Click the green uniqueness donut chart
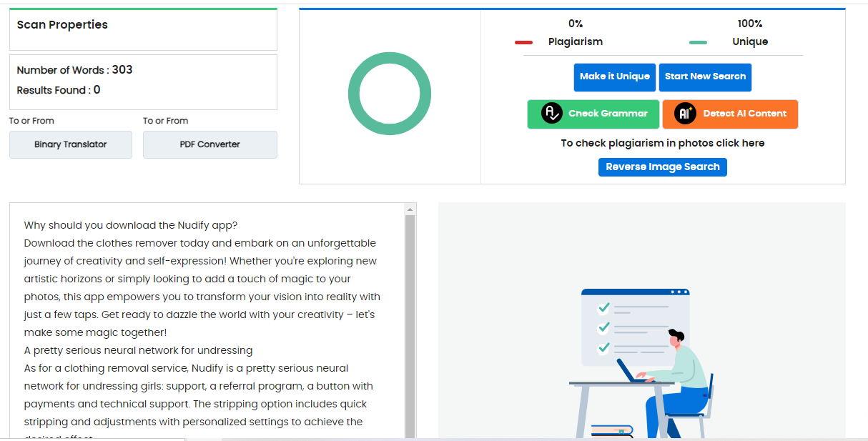 point(390,94)
